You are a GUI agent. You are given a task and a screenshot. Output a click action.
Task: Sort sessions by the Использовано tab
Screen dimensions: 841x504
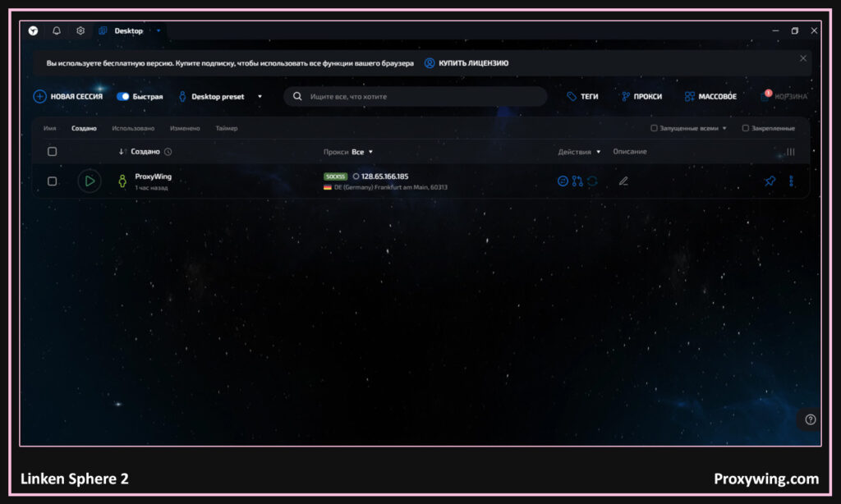(133, 128)
